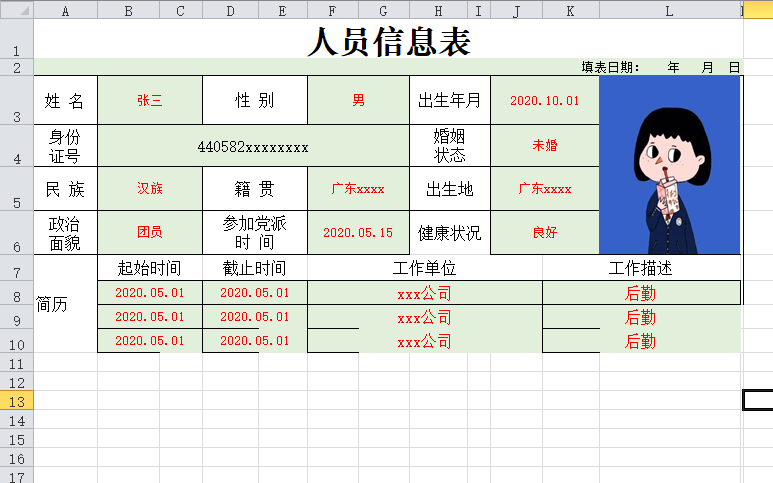Select column E header
Image resolution: width=773 pixels, height=483 pixels.
click(x=283, y=10)
